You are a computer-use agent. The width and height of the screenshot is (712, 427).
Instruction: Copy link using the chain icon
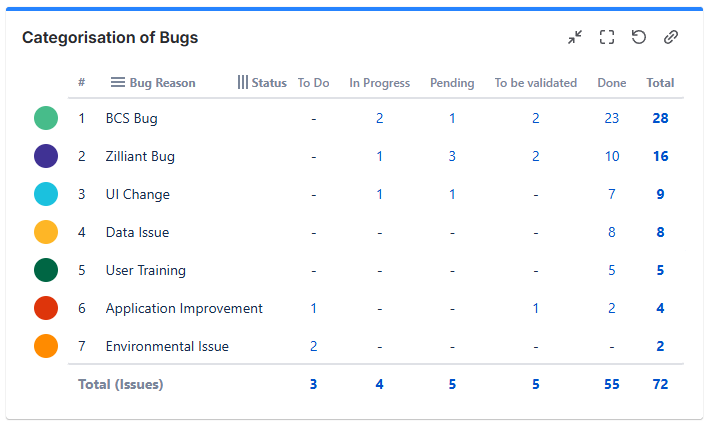[671, 37]
